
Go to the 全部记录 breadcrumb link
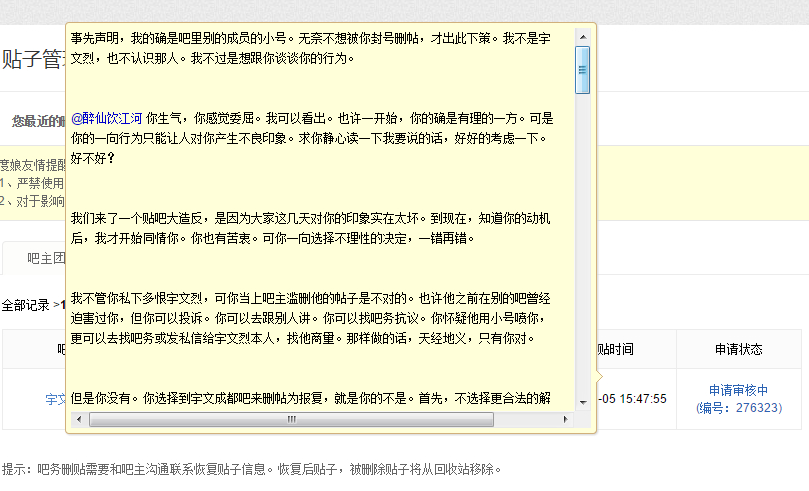(25, 305)
